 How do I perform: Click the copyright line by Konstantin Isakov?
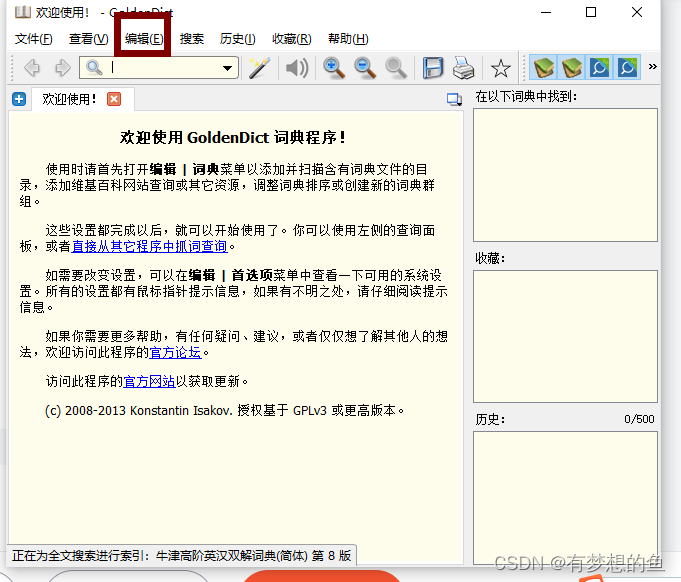[225, 410]
